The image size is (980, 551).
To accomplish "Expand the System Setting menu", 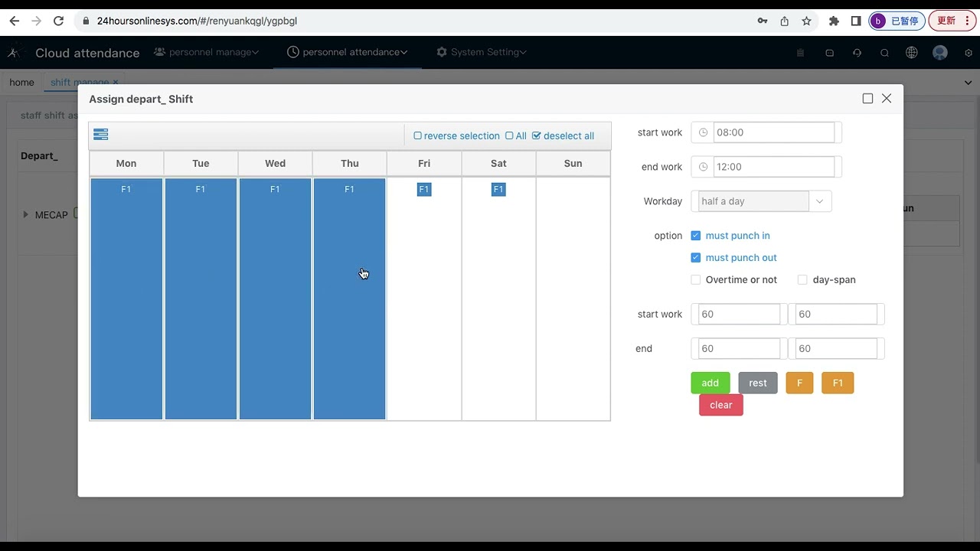I will click(481, 52).
